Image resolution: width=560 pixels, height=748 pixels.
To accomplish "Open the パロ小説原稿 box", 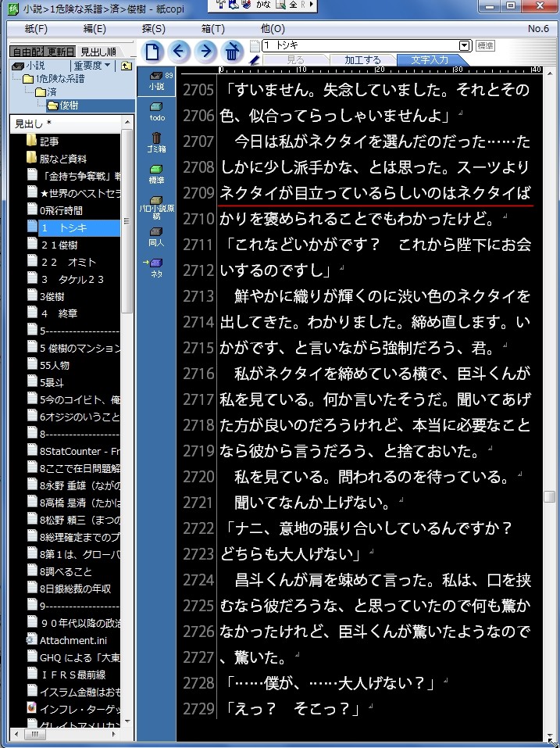I will point(156,208).
